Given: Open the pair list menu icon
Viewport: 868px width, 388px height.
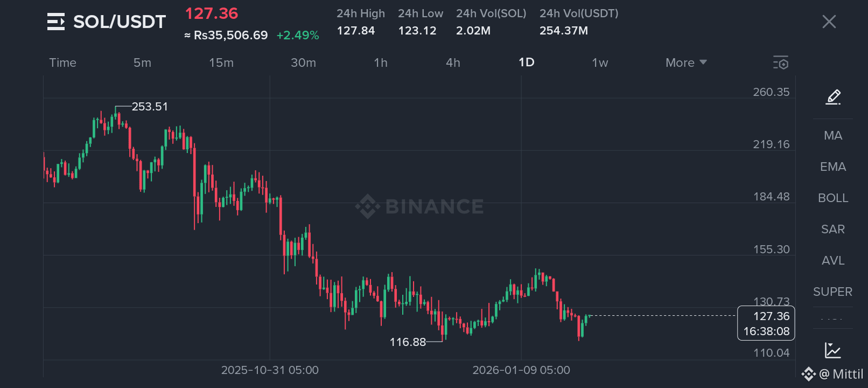Looking at the screenshot, I should (x=56, y=22).
